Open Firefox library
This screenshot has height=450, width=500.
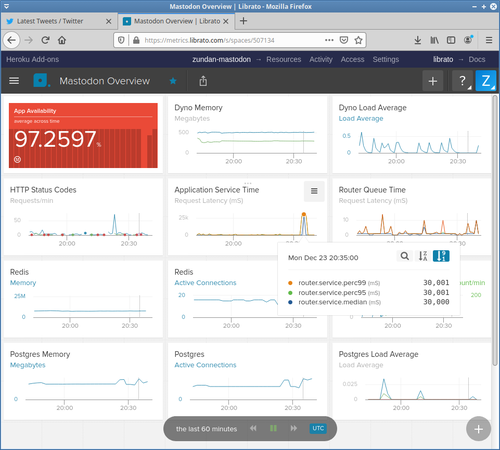[434, 40]
